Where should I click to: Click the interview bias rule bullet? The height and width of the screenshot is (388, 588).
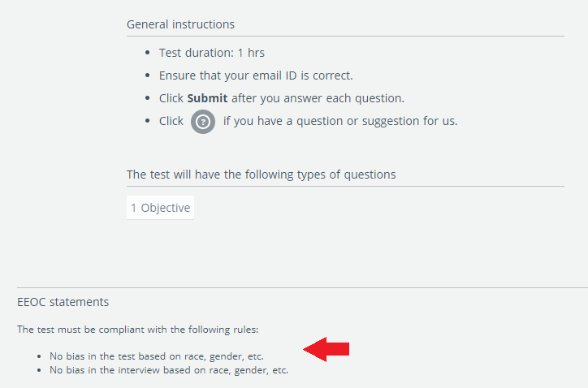[x=169, y=370]
